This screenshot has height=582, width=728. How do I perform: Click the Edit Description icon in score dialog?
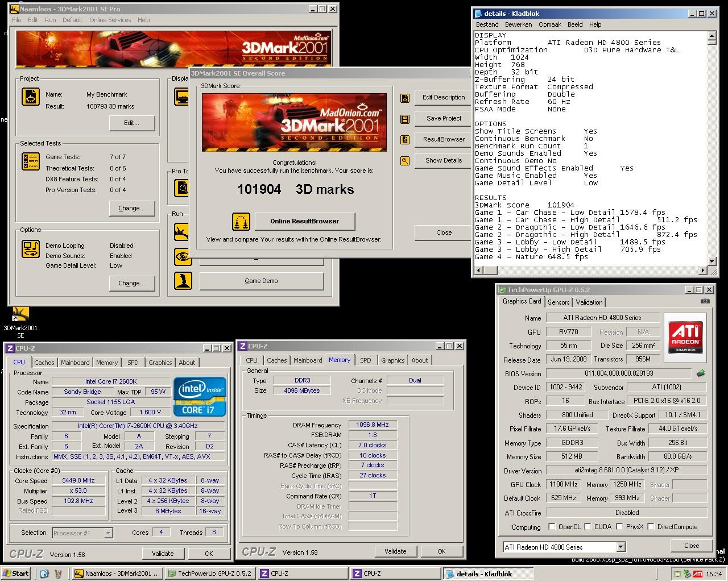click(x=405, y=98)
